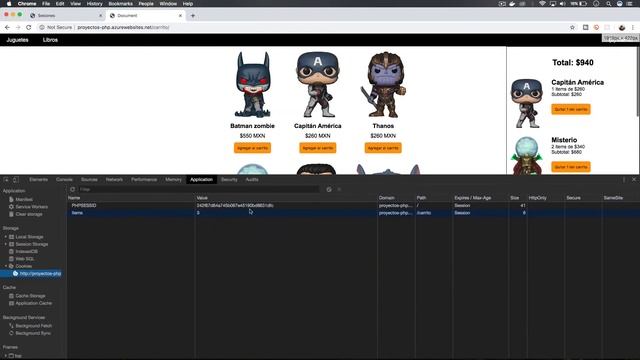Add Batman zombie to the cart
640x360 pixels.
252,148
